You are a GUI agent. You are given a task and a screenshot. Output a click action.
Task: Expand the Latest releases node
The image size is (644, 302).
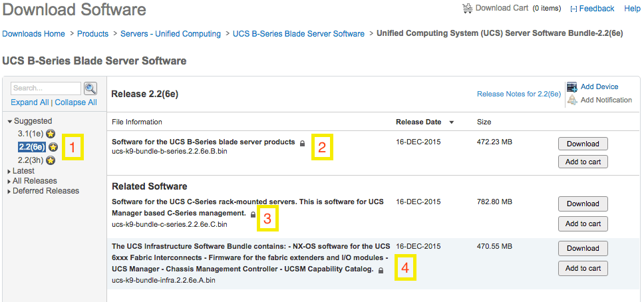(9, 172)
